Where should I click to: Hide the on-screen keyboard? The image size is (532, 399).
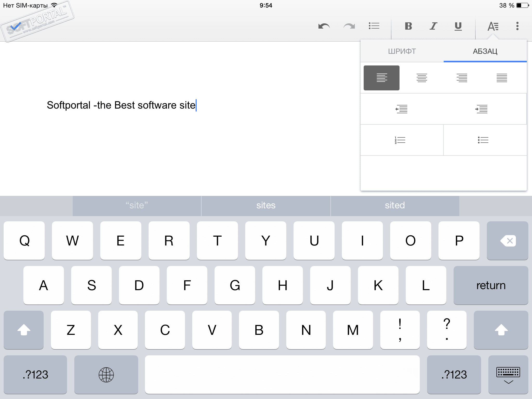click(x=508, y=375)
